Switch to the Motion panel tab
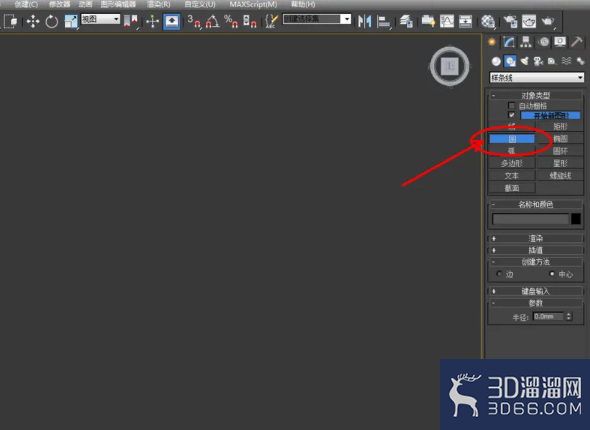The image size is (590, 430). tap(543, 42)
